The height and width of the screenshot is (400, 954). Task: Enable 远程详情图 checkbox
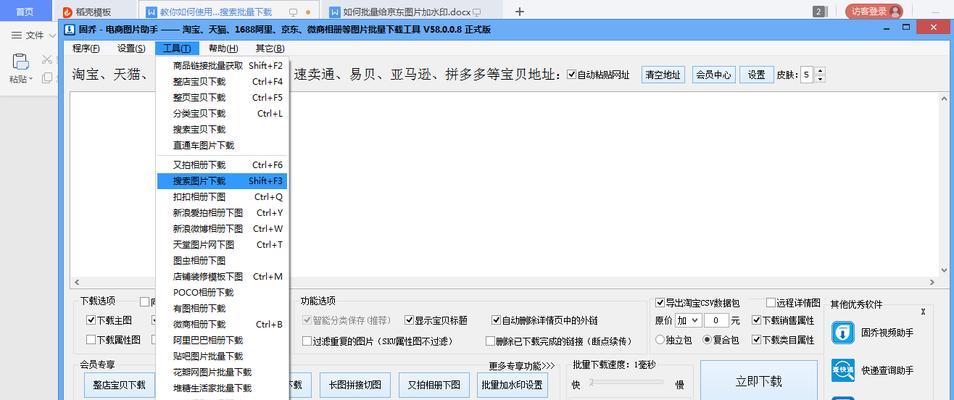pos(770,303)
